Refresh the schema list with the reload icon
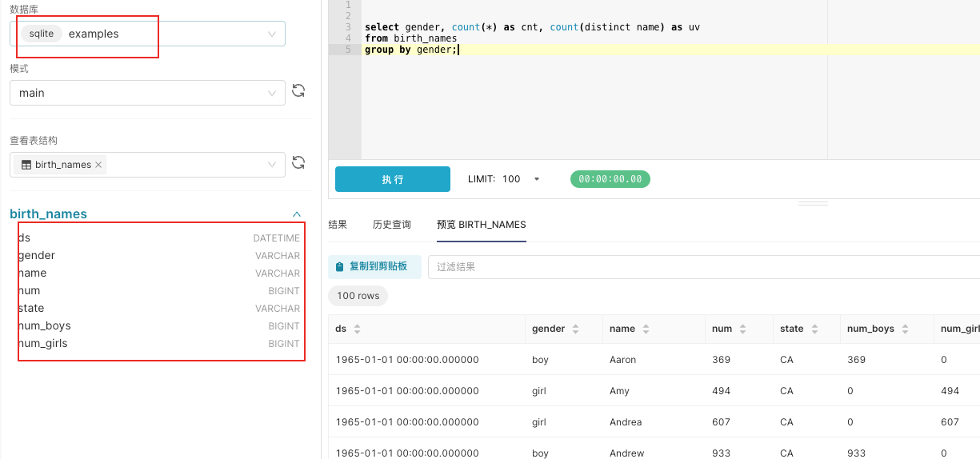Image resolution: width=980 pixels, height=459 pixels. 298,91
